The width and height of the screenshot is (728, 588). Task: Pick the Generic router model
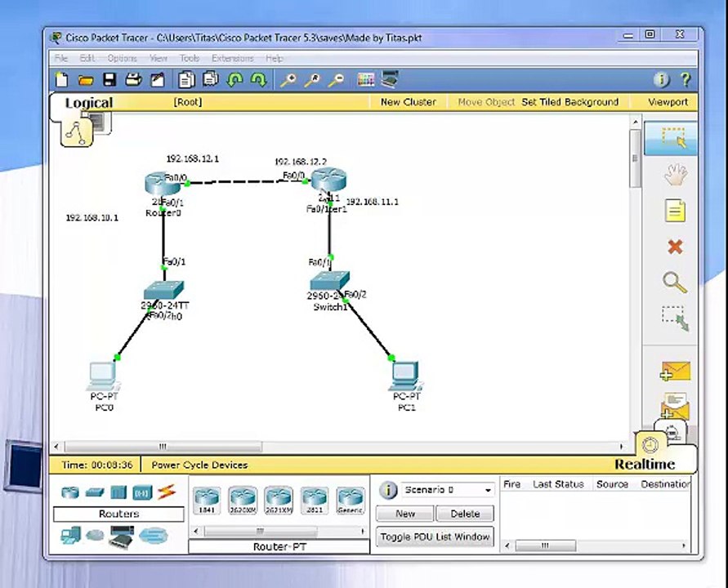350,501
